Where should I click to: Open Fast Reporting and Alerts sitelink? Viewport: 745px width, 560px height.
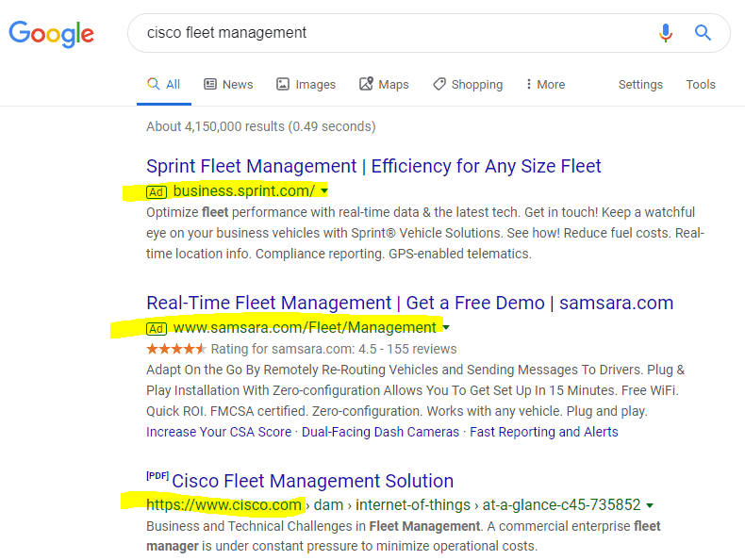[x=543, y=432]
